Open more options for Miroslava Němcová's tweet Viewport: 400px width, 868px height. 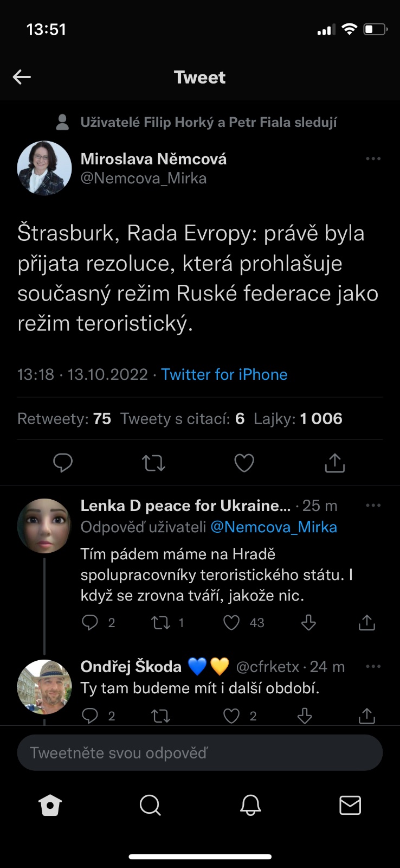coord(373,159)
